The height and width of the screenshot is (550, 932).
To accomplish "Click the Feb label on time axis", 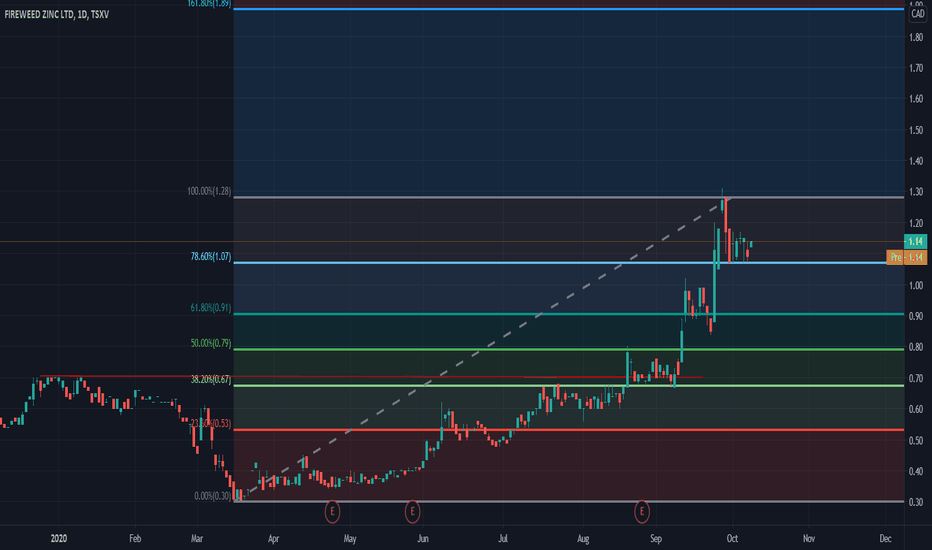I will (x=135, y=539).
